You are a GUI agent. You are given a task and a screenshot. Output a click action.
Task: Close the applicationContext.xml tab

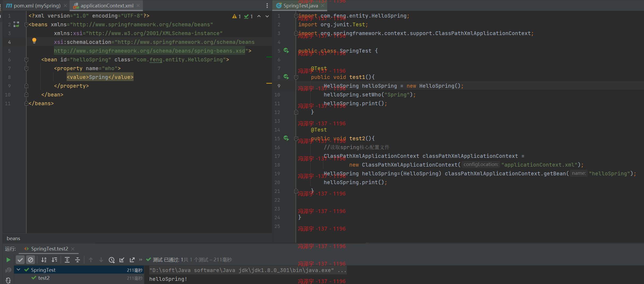tap(138, 6)
